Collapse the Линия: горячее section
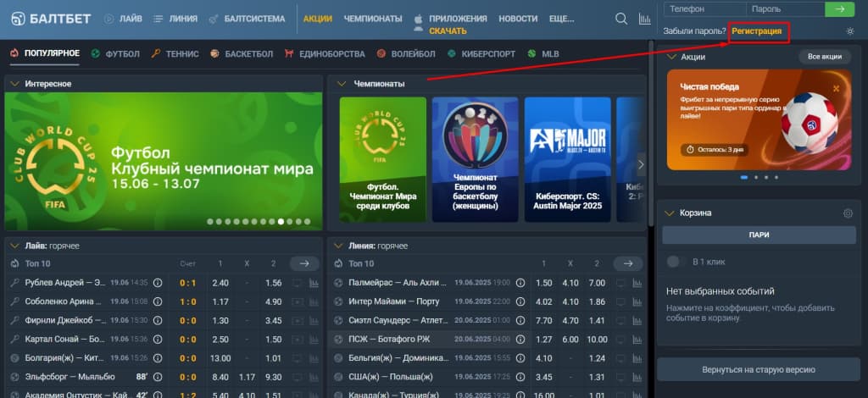 point(338,246)
